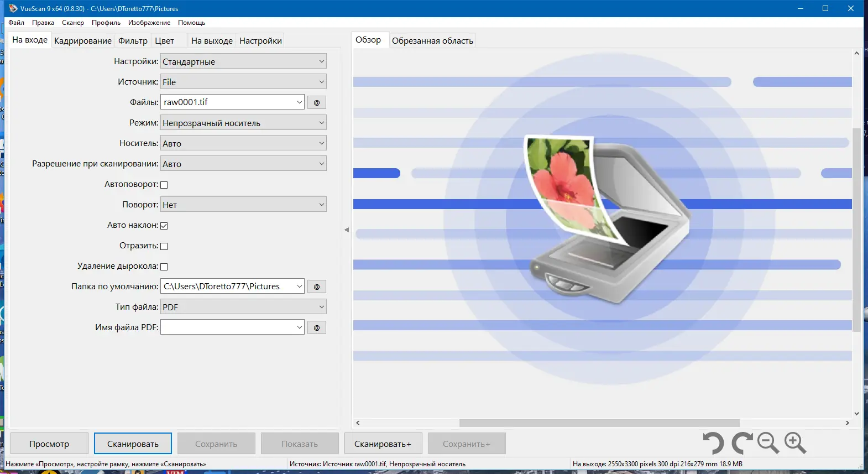Open the Помощь menu
The width and height of the screenshot is (868, 474).
tap(191, 23)
